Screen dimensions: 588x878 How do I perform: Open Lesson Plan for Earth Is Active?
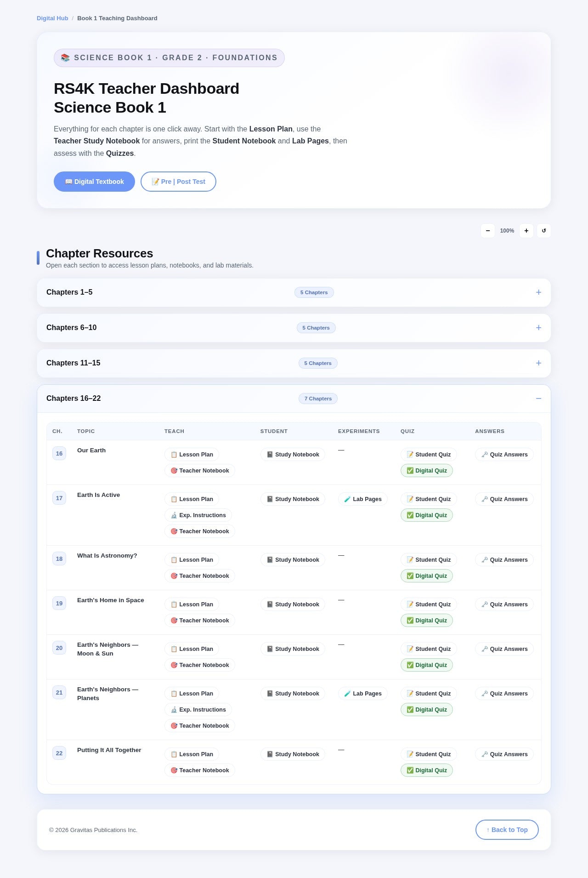tap(192, 499)
